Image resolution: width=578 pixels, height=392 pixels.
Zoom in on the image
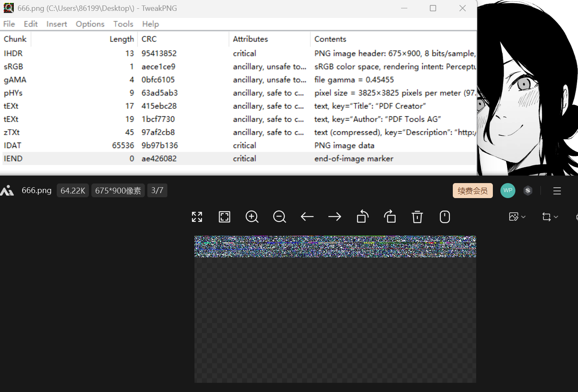[x=252, y=217]
